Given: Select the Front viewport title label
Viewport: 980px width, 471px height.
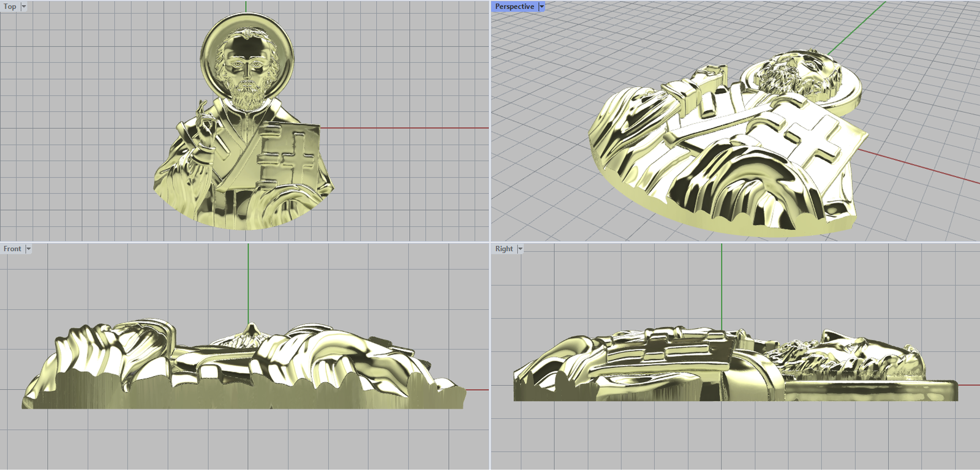Looking at the screenshot, I should [x=12, y=249].
